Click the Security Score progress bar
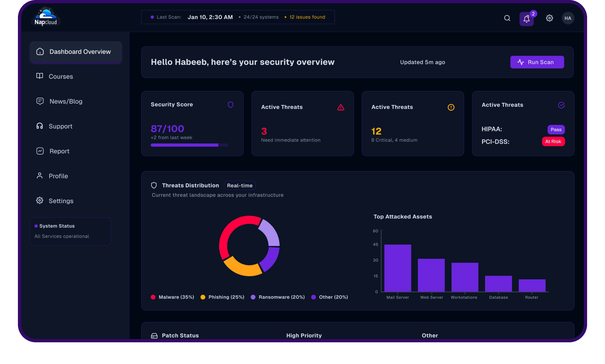Image resolution: width=605 pixels, height=364 pixels. [189, 145]
